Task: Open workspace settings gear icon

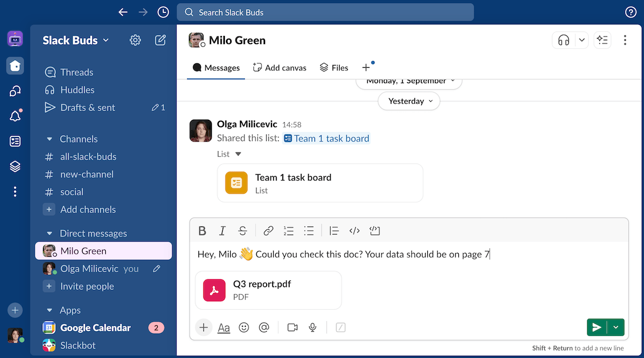Action: click(x=135, y=40)
